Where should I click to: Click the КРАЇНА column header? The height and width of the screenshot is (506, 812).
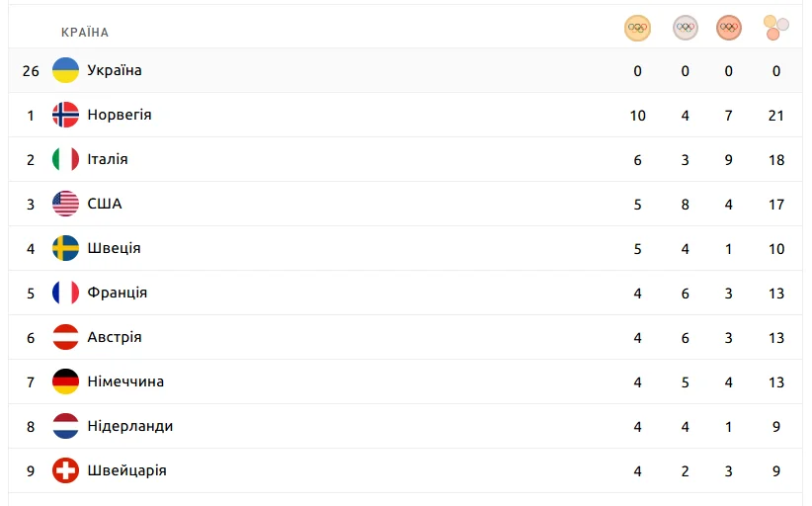(85, 33)
